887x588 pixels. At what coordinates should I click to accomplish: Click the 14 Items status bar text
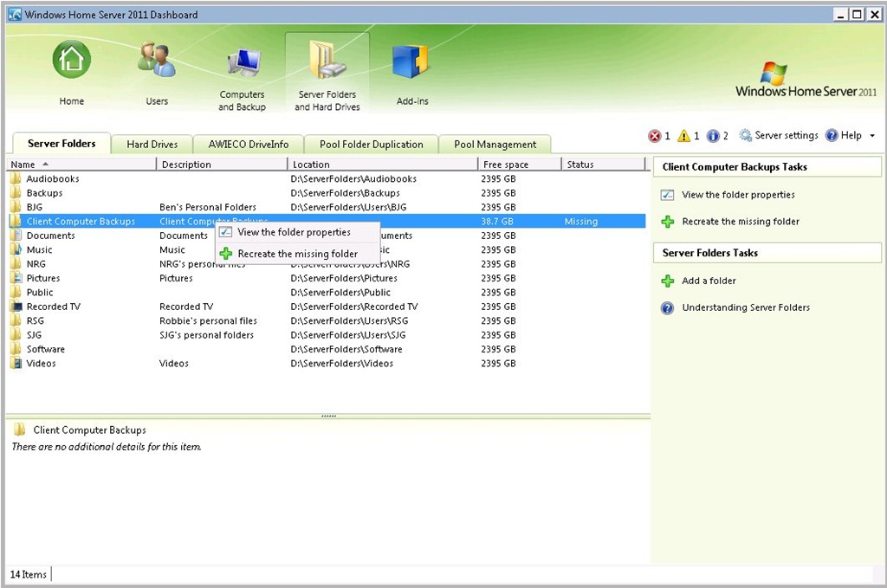[x=29, y=574]
